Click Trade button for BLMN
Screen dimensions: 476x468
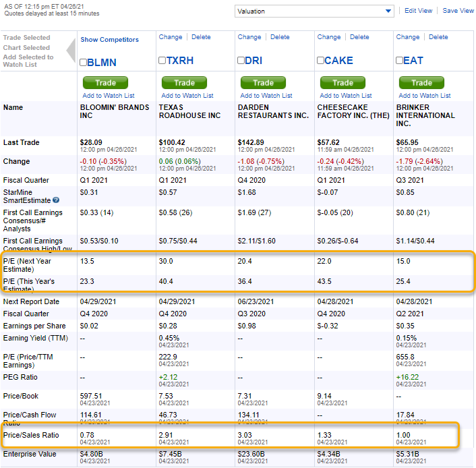pos(105,82)
